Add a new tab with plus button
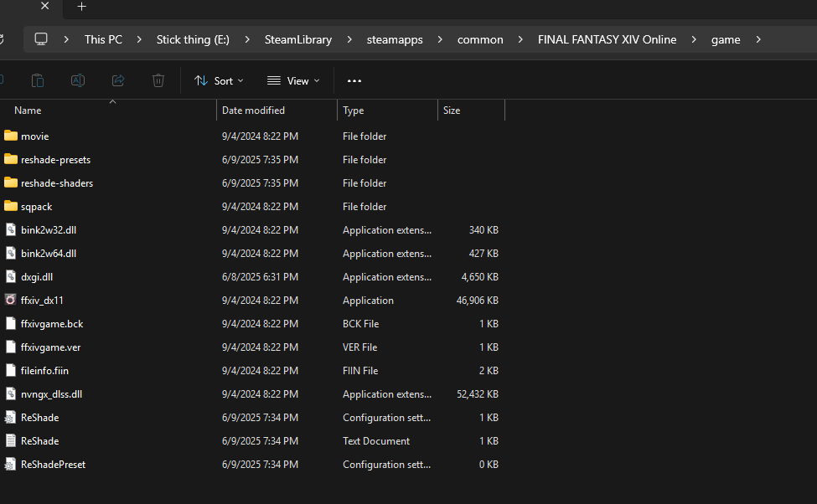Viewport: 817px width, 504px height. click(82, 6)
